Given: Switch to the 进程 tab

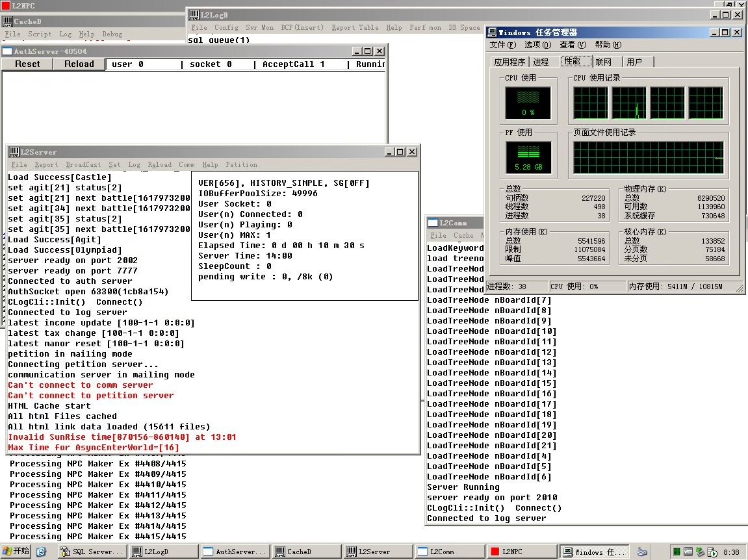Looking at the screenshot, I should 541,62.
